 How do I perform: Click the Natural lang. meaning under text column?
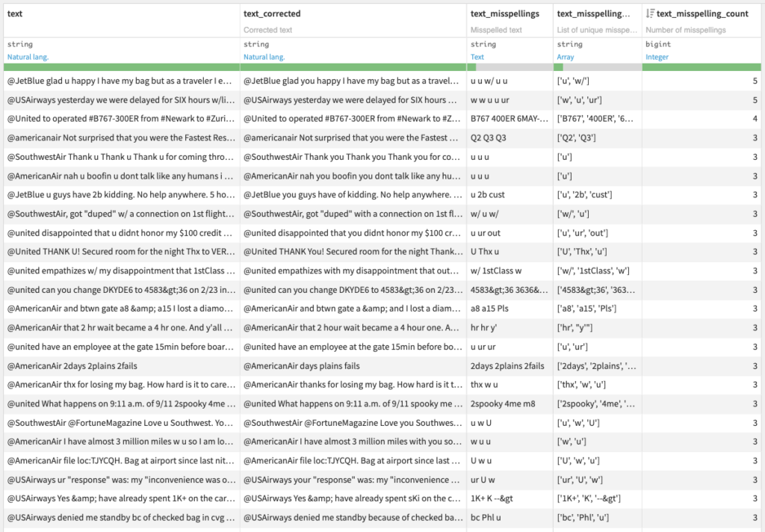[31, 57]
